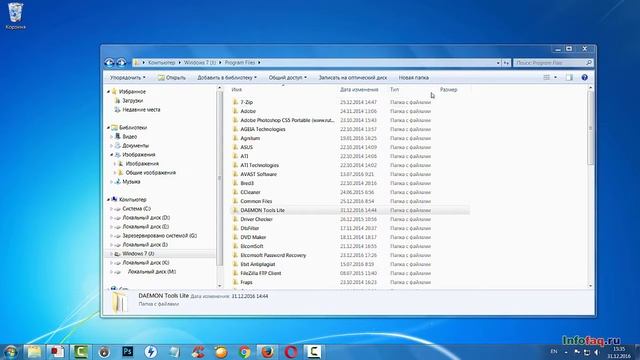The image size is (640, 360).
Task: Collapse the Компьютер tree section
Action: 108,200
